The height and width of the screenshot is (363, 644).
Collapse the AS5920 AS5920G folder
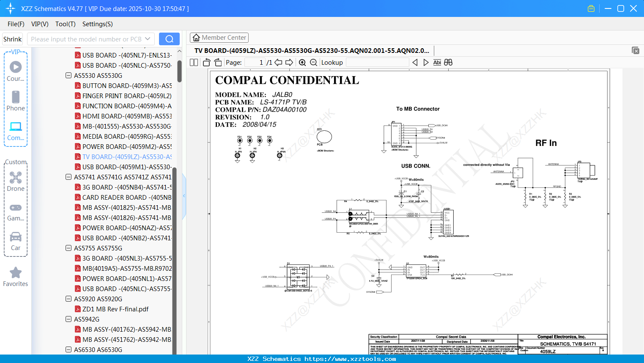[69, 299]
